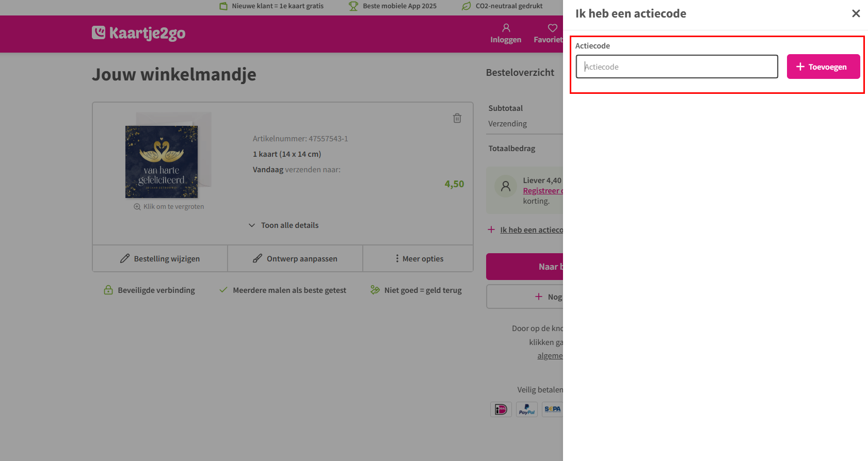
Task: Click the 'Totaalbedrag' label
Action: pyautogui.click(x=512, y=149)
